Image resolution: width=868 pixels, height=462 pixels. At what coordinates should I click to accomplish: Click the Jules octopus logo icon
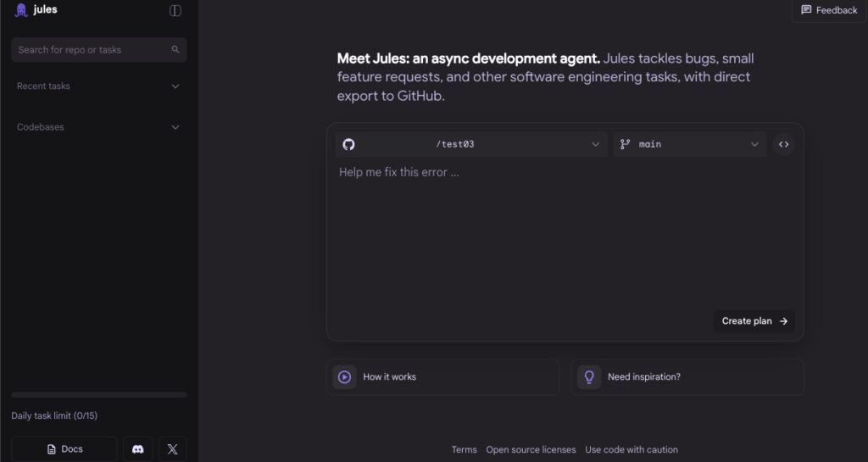(21, 10)
